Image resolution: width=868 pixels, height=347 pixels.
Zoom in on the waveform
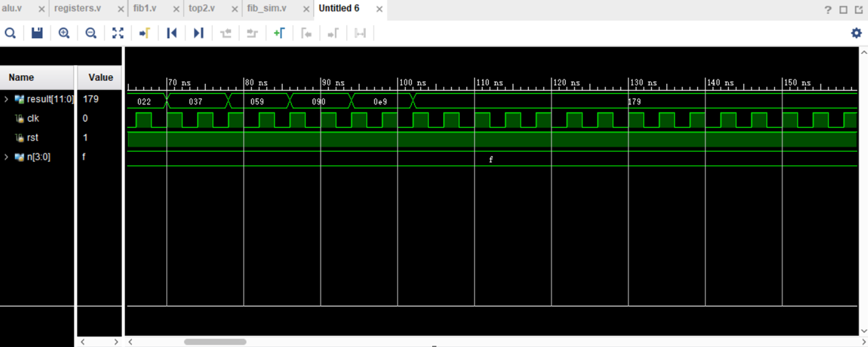click(x=64, y=33)
